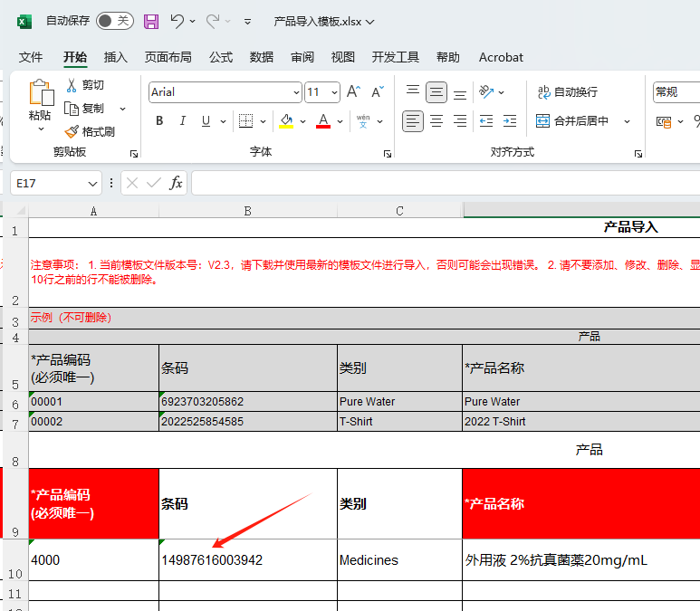This screenshot has height=611, width=700.
Task: Click the 自动换行 wrap text button
Action: [568, 92]
